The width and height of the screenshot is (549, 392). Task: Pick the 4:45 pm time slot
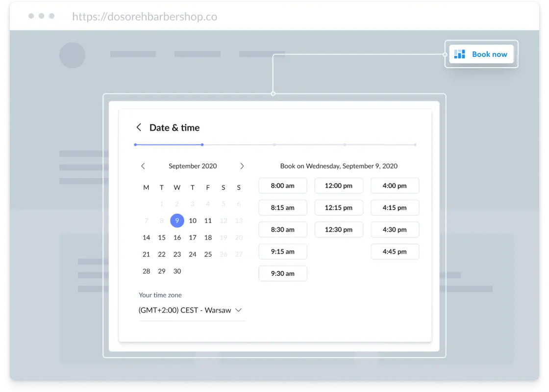(x=395, y=252)
